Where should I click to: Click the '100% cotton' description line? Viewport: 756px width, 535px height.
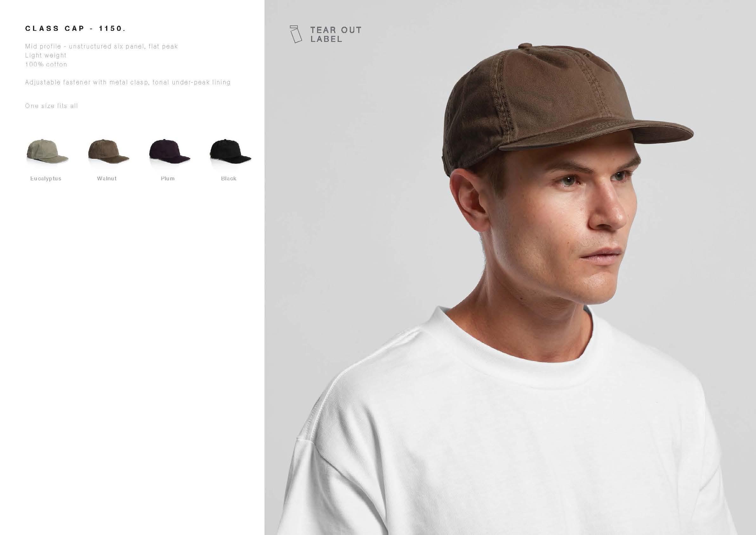pos(46,64)
